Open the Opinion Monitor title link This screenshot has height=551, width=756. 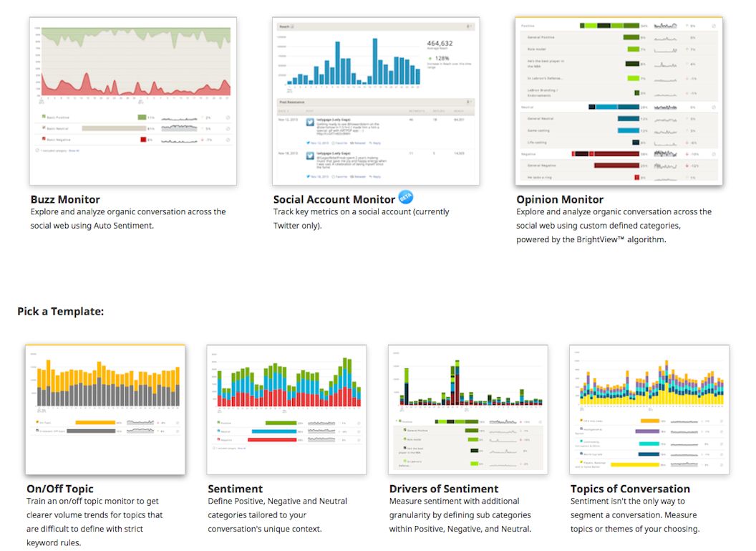tap(560, 199)
